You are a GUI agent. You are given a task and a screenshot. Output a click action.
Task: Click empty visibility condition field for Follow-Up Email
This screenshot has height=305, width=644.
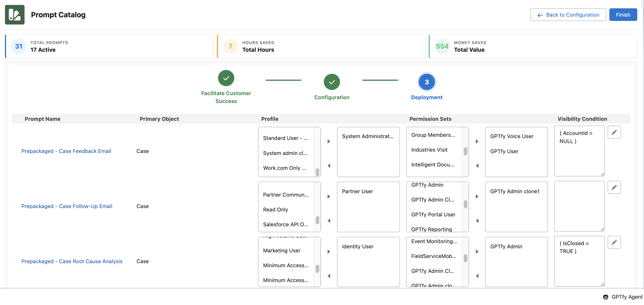(x=579, y=206)
